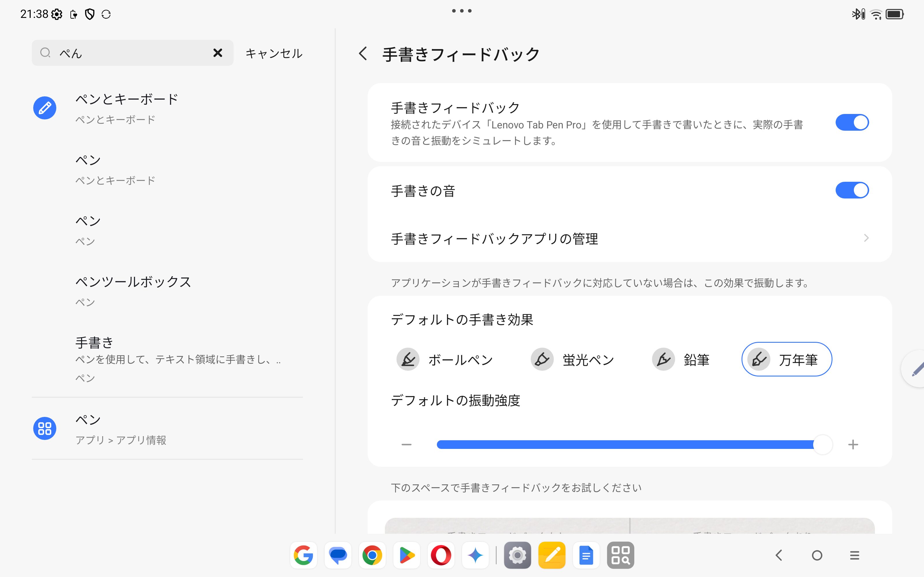Open the yellow Notes app icon
The width and height of the screenshot is (924, 577).
click(x=552, y=555)
